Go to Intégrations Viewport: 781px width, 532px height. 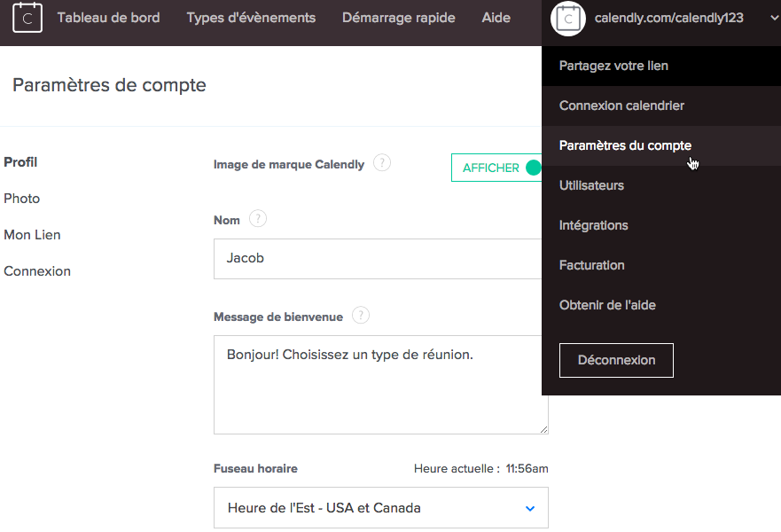coord(661,225)
